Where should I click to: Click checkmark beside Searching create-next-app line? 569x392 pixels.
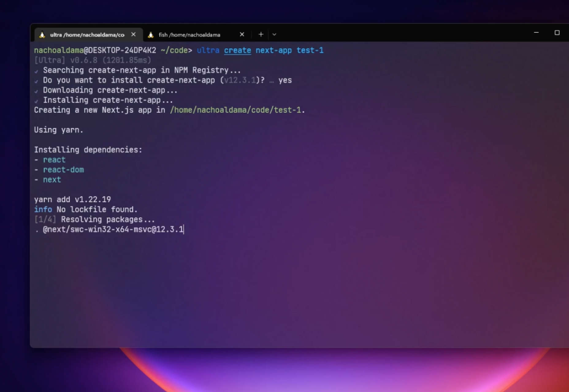point(36,71)
